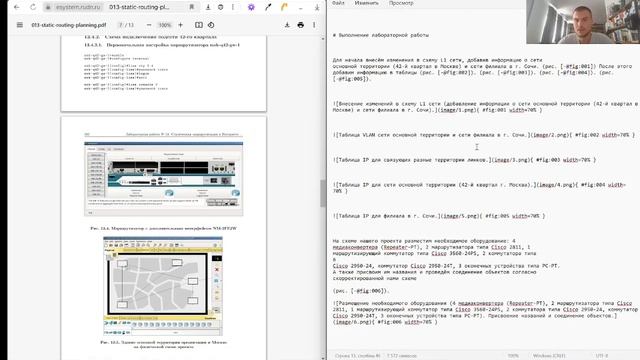This screenshot has width=640, height=360.
Task: Click the cursor position indicator in status bar
Action: pyautogui.click(x=357, y=356)
